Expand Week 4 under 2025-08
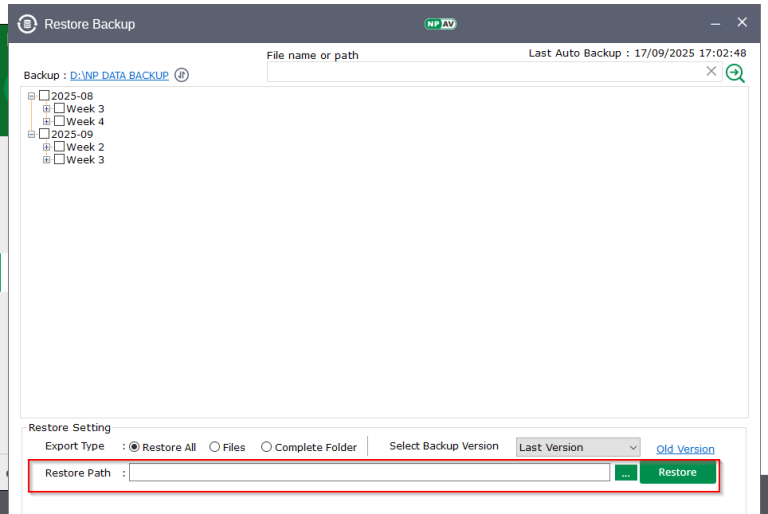 click(47, 122)
